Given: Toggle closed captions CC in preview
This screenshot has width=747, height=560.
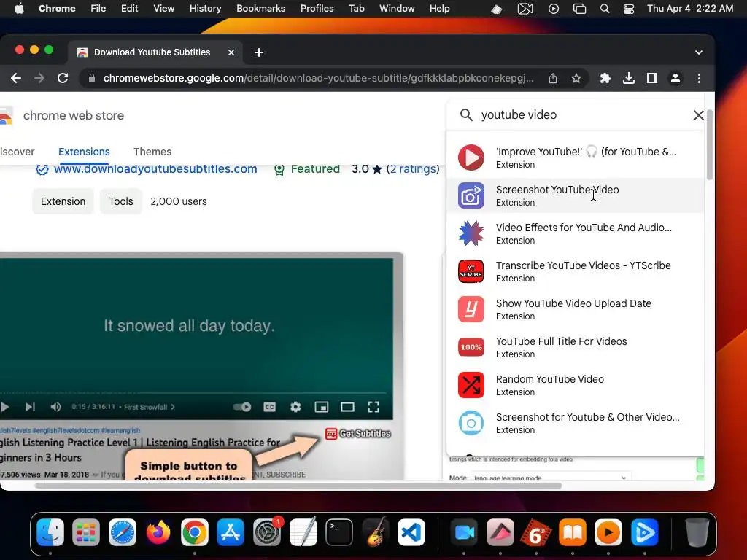Looking at the screenshot, I should (x=270, y=407).
